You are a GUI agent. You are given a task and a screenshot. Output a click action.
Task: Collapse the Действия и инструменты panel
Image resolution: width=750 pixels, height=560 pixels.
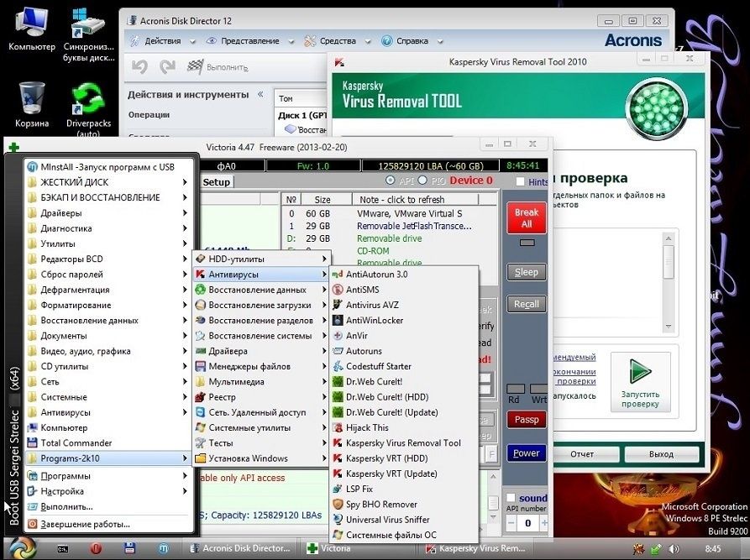[260, 94]
